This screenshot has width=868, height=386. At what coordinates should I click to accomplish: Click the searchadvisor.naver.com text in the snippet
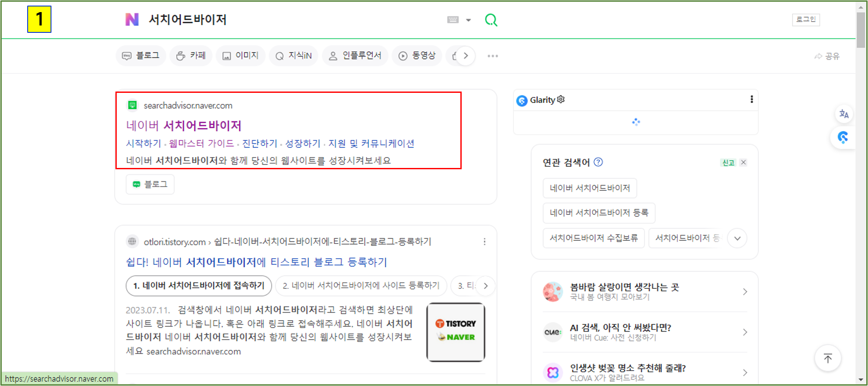194,351
